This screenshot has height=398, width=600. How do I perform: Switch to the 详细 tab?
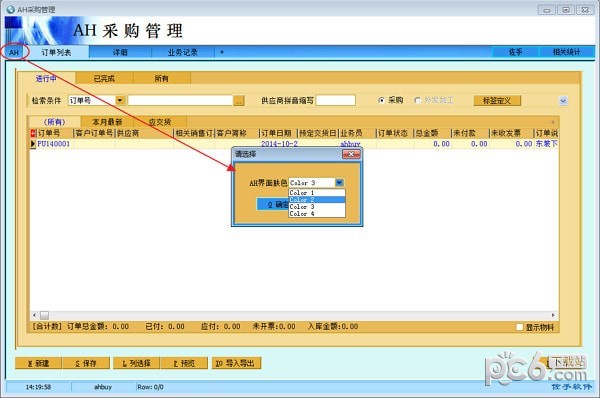[x=120, y=52]
